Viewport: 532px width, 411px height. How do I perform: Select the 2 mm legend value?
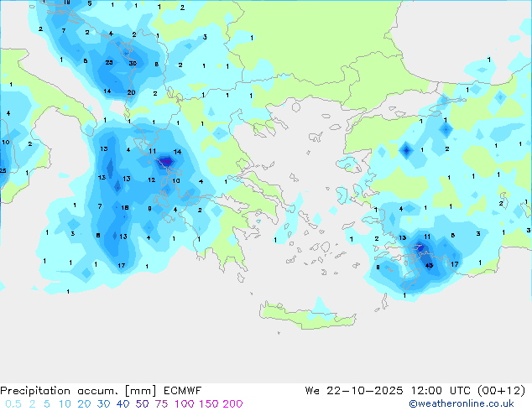pos(32,404)
